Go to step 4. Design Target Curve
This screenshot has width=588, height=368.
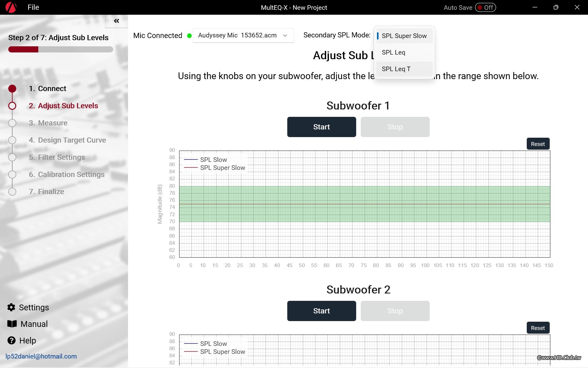(67, 140)
